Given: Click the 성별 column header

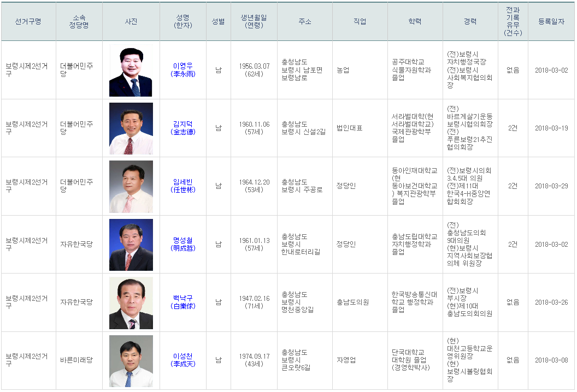Looking at the screenshot, I should [218, 21].
